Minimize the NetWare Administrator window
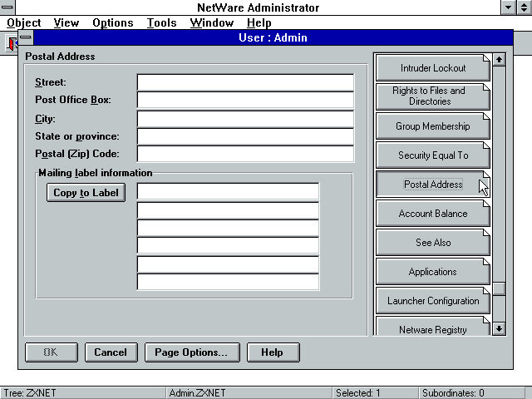The height and width of the screenshot is (399, 532). (508, 7)
